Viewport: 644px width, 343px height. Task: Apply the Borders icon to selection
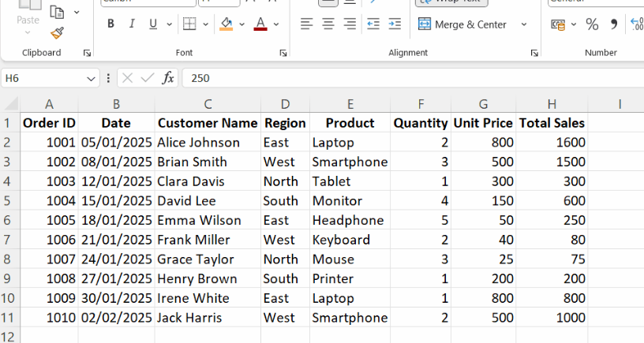coord(189,24)
